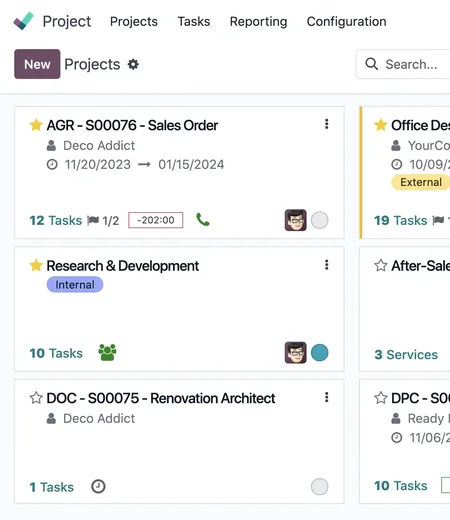Open the DOC - S00075 card options menu
The width and height of the screenshot is (450, 520).
(x=327, y=397)
